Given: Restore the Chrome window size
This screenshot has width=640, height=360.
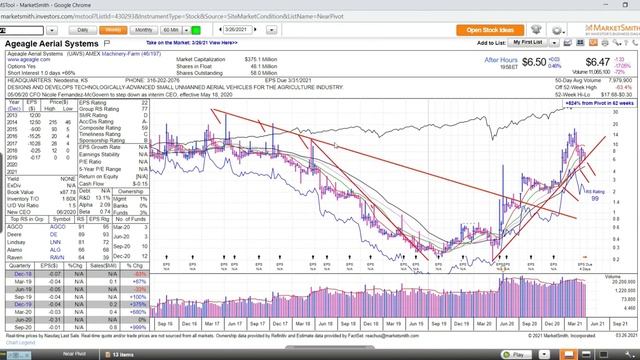Looking at the screenshot, I should (x=625, y=5).
